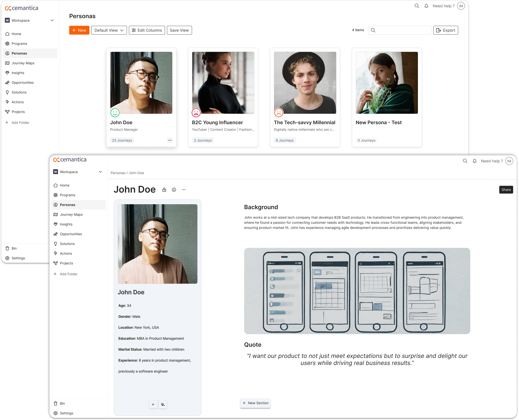
Task: Click the 23 Journeys tag on John Doe card
Action: [x=122, y=140]
